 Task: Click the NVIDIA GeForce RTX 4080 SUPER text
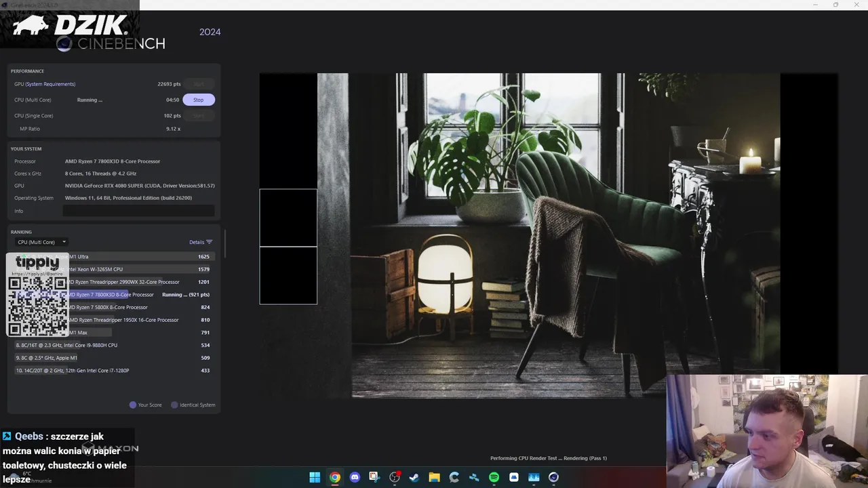(x=140, y=186)
